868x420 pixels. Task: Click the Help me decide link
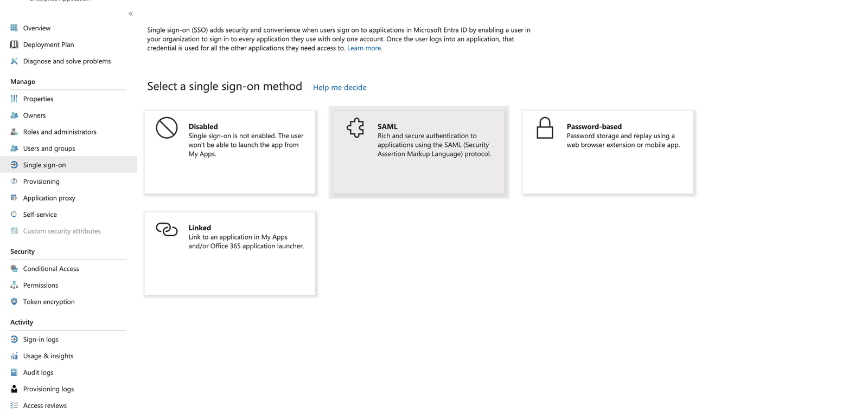340,87
